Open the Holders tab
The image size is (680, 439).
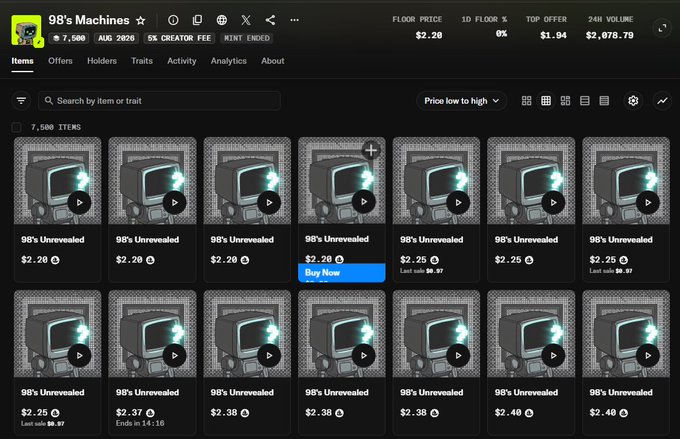pos(102,61)
